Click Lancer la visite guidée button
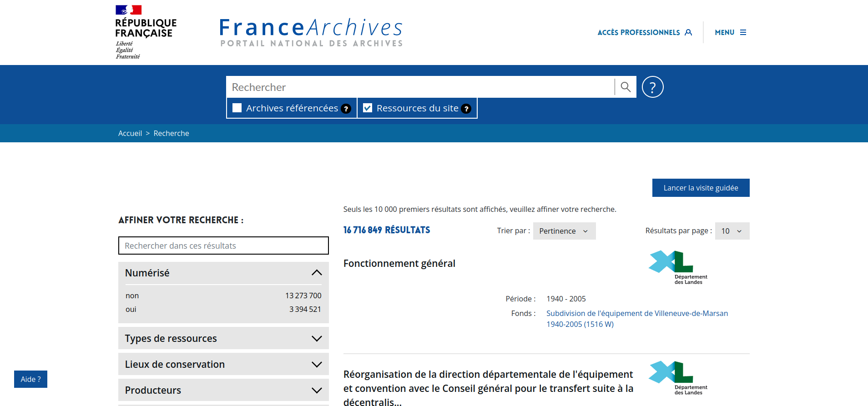Image resolution: width=868 pixels, height=406 pixels. pos(701,188)
